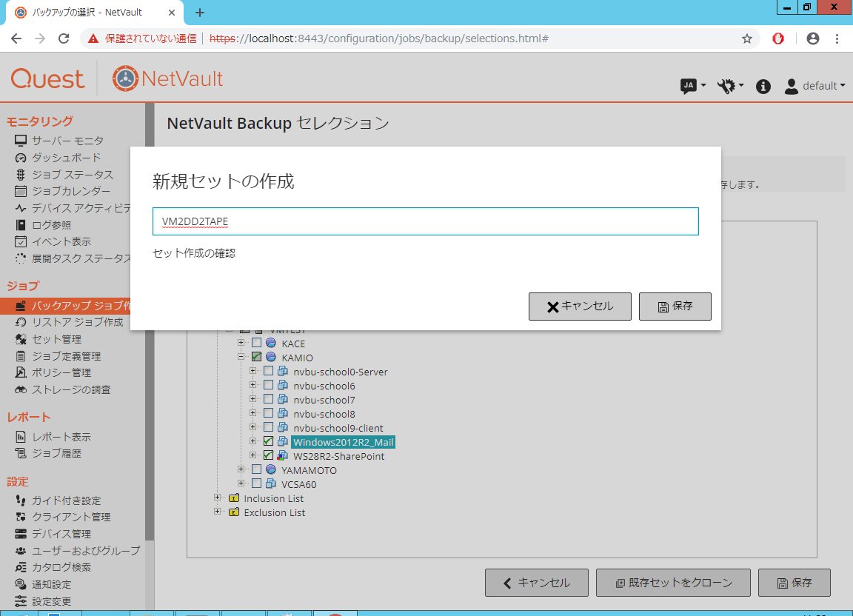Check the nvbu-school8 checkbox
This screenshot has height=616, width=853.
point(268,414)
